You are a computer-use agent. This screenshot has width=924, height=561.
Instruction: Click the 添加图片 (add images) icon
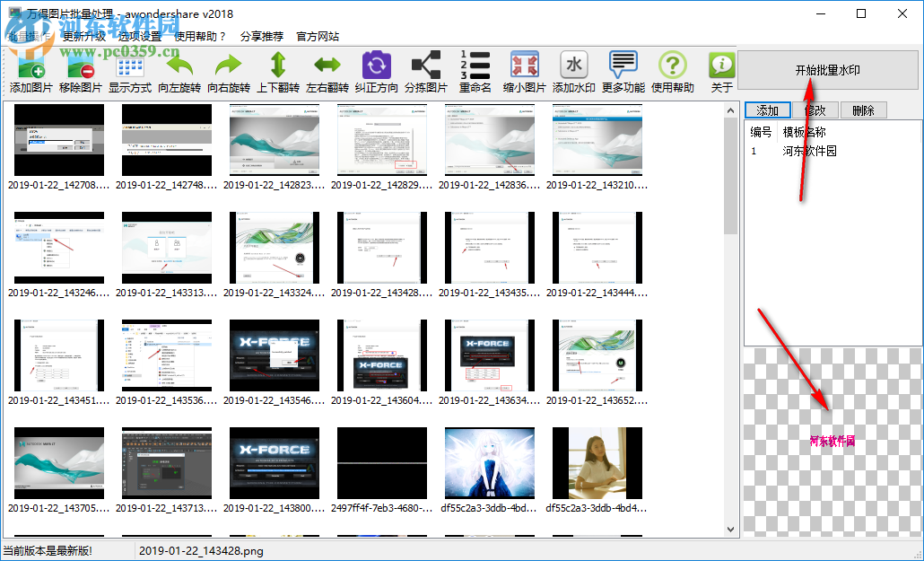click(x=31, y=67)
